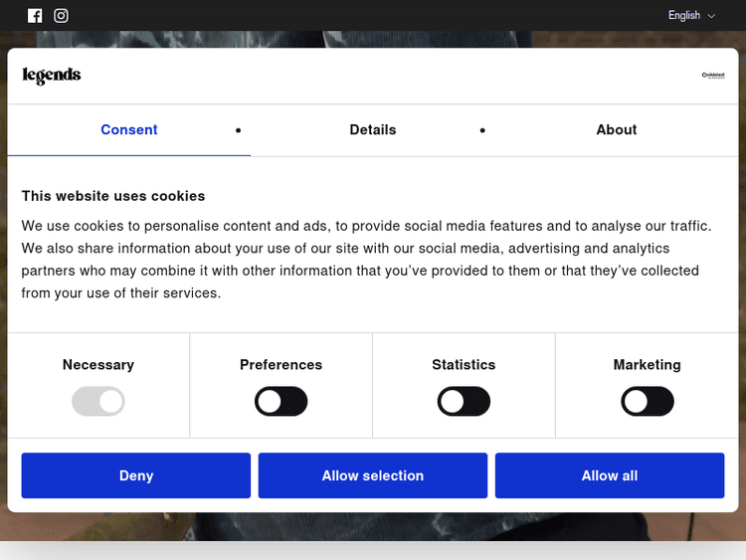This screenshot has height=560, width=746.
Task: Expand the English language dropdown
Action: 691,16
